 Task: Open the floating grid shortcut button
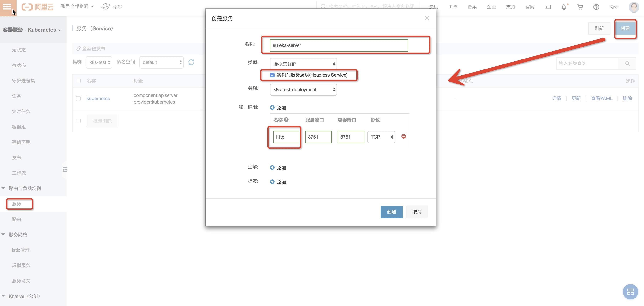tap(631, 292)
